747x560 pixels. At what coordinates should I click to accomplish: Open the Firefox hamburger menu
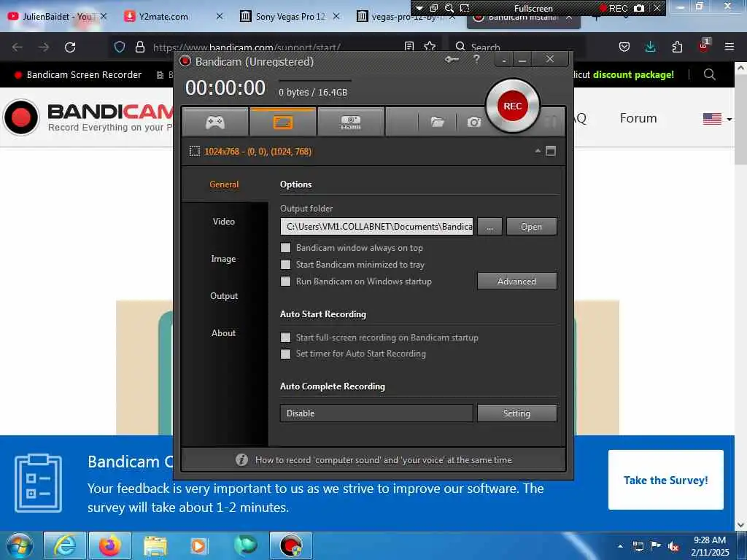click(x=729, y=47)
